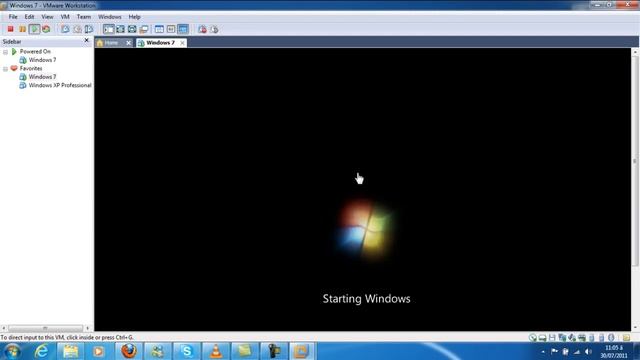Click the VMware Workstation taskbar button

click(302, 351)
